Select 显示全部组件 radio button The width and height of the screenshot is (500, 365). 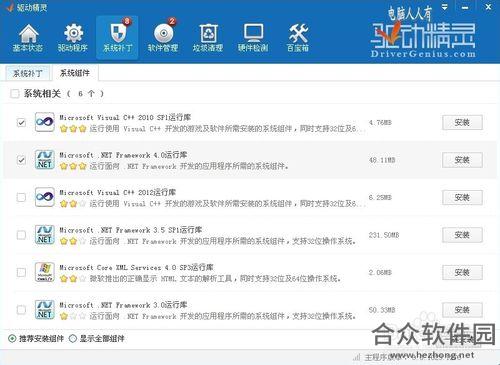[x=73, y=339]
